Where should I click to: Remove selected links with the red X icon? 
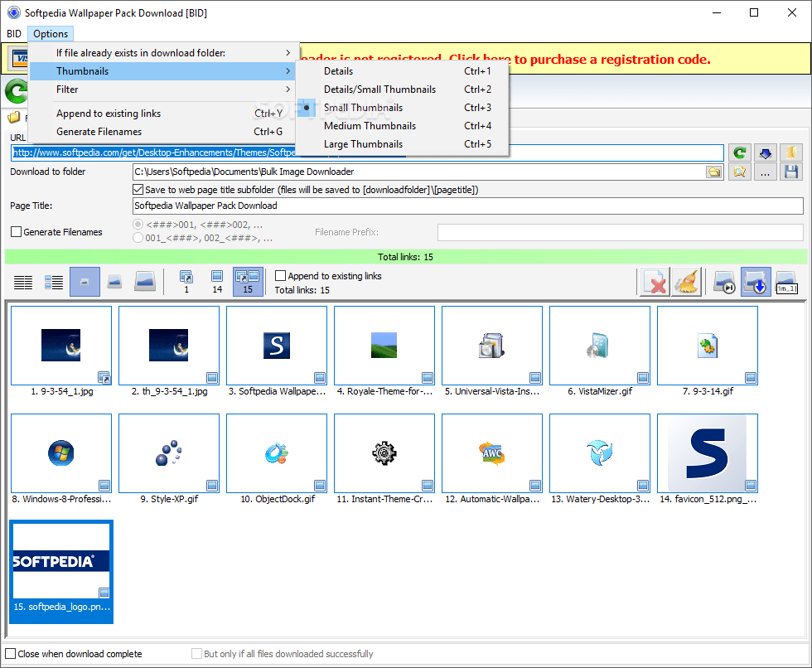(x=655, y=282)
